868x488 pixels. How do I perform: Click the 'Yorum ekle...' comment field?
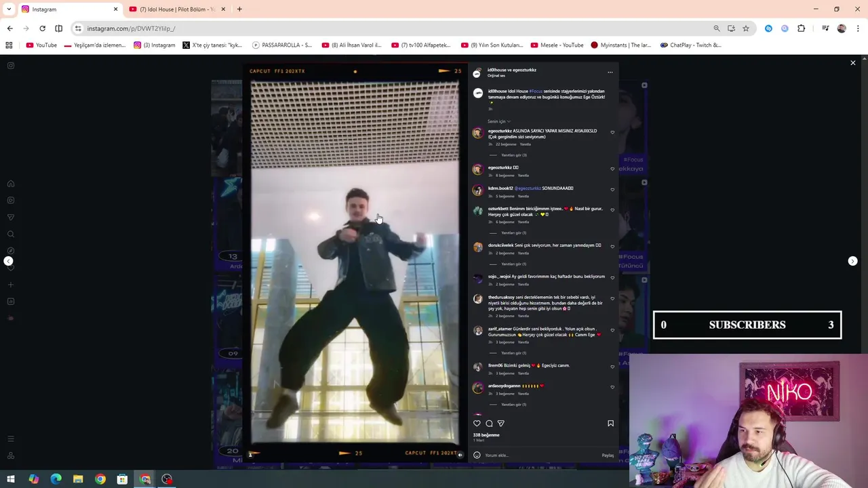point(541,455)
